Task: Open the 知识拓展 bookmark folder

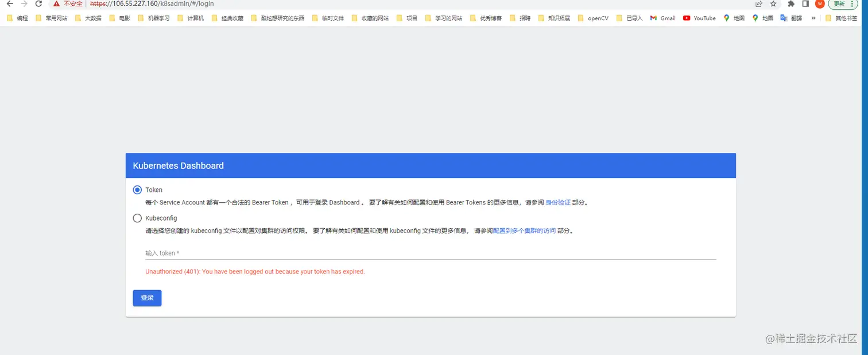Action: coord(553,18)
